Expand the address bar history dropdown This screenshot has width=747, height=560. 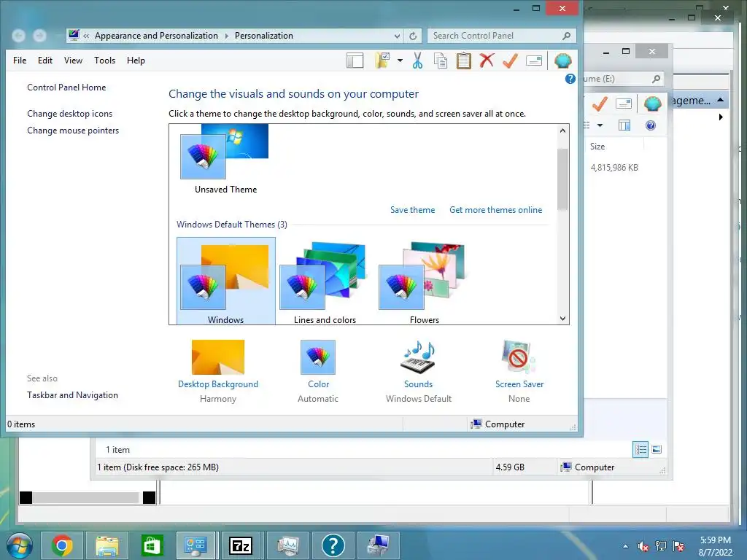397,36
